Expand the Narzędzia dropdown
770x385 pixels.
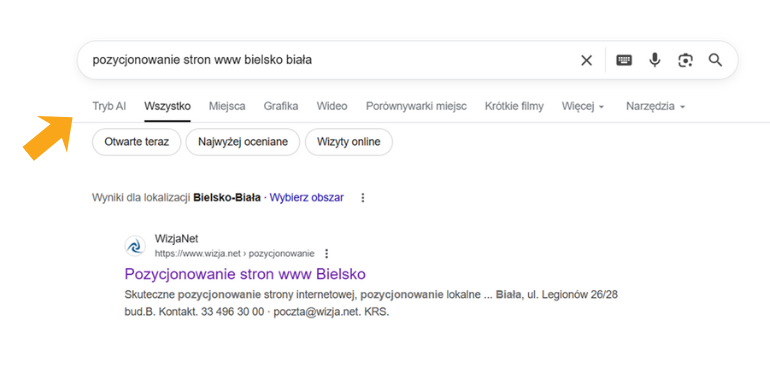655,106
